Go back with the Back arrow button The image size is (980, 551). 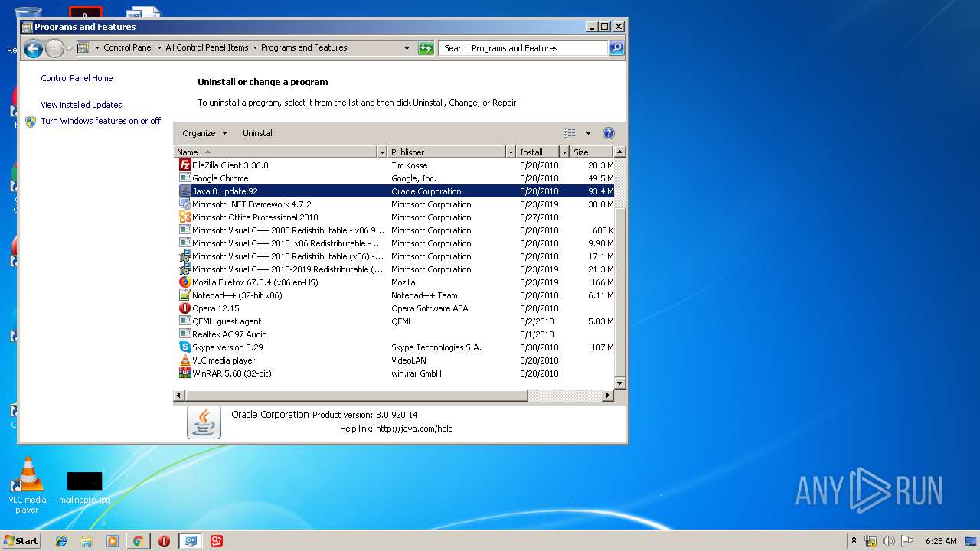pos(32,49)
